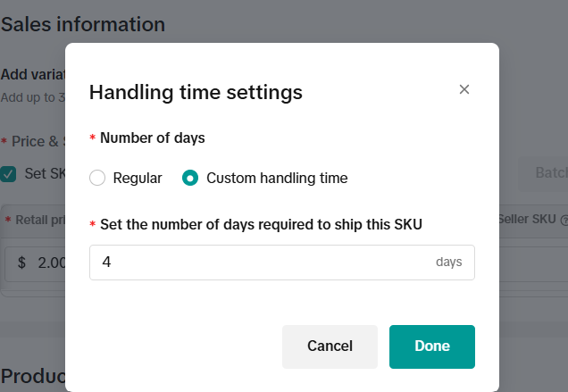Close the Handling time settings dialog
This screenshot has height=392, width=568.
pos(464,89)
